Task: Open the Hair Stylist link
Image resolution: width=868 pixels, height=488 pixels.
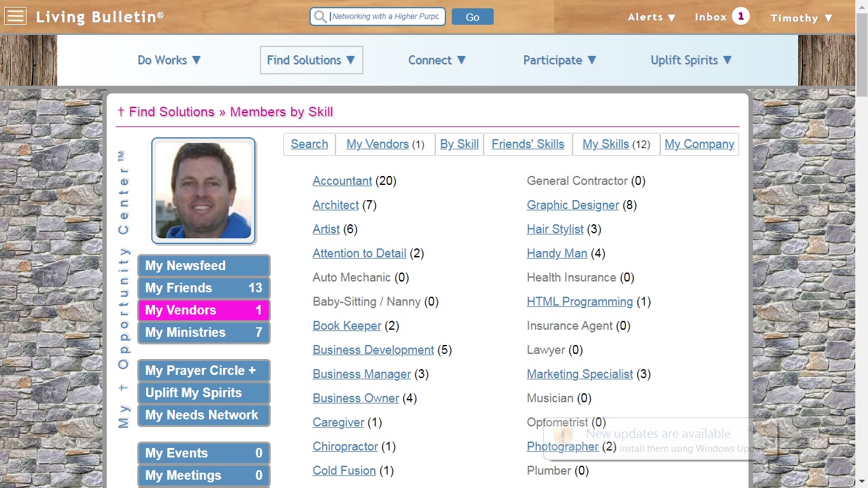Action: [x=555, y=229]
